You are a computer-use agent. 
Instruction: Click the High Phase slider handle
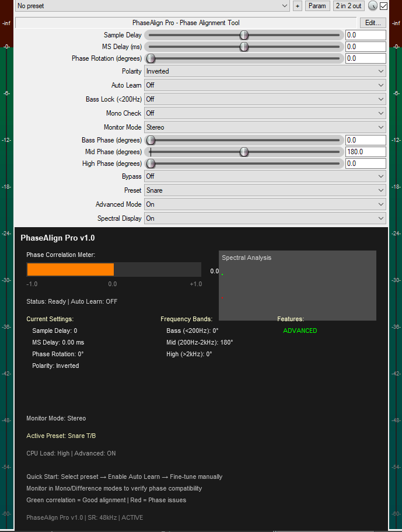coord(151,164)
